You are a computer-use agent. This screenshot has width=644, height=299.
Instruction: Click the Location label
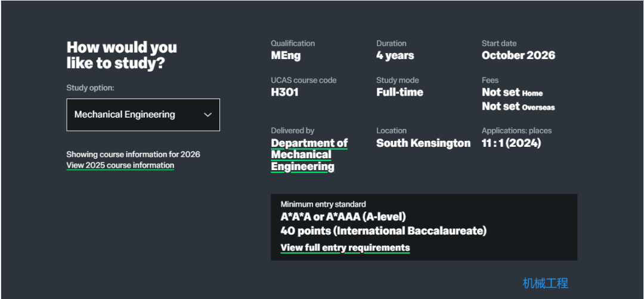(391, 131)
